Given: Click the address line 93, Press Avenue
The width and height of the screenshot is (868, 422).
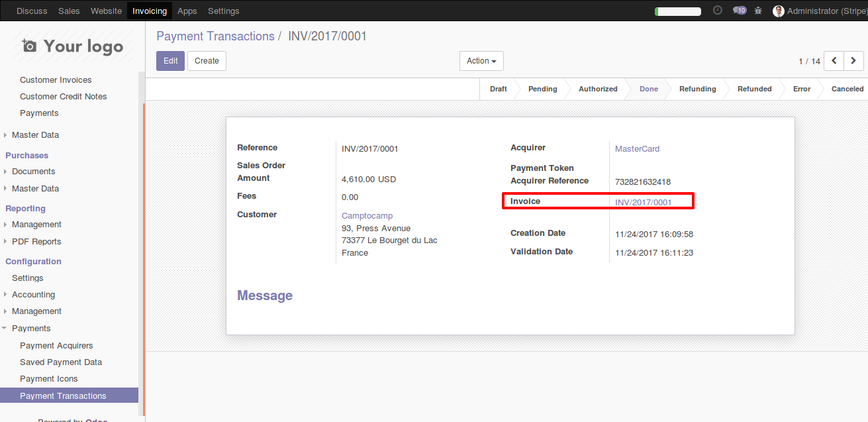Looking at the screenshot, I should point(376,229).
